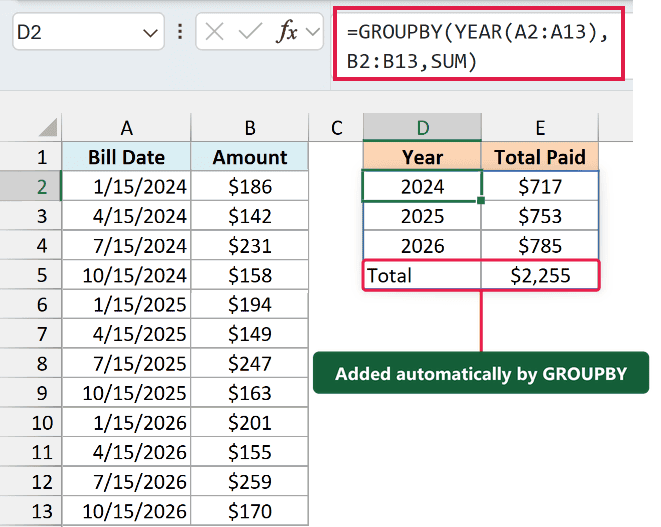The width and height of the screenshot is (661, 527).
Task: Select column C header
Action: pyautogui.click(x=336, y=128)
